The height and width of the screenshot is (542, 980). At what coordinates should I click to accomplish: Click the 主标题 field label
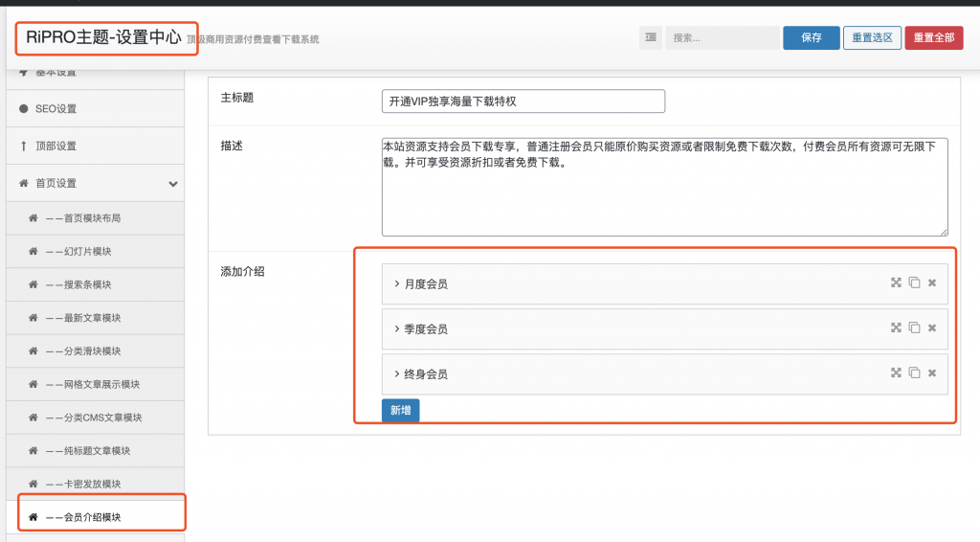(x=237, y=98)
